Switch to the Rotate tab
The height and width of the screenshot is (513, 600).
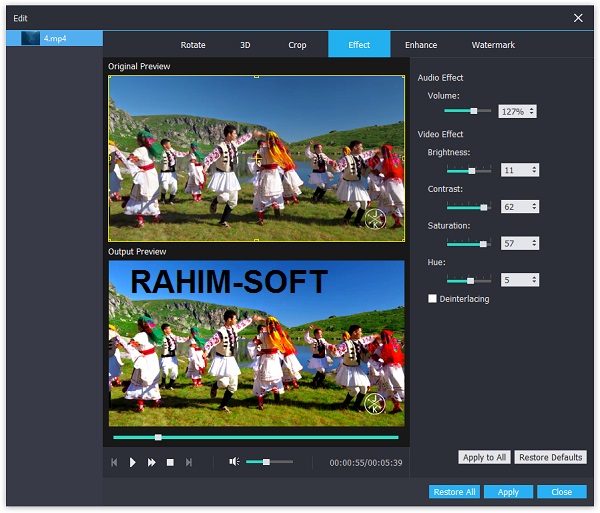coord(193,45)
